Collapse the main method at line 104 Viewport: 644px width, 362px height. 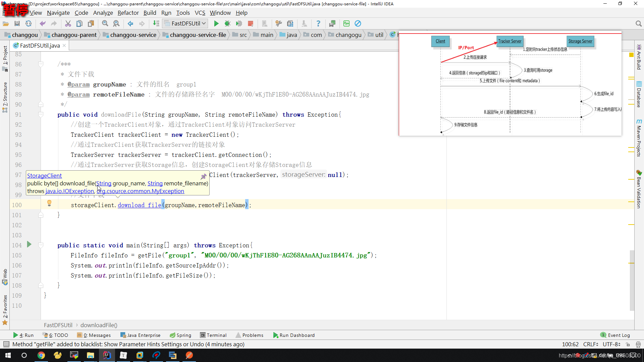[x=41, y=245]
